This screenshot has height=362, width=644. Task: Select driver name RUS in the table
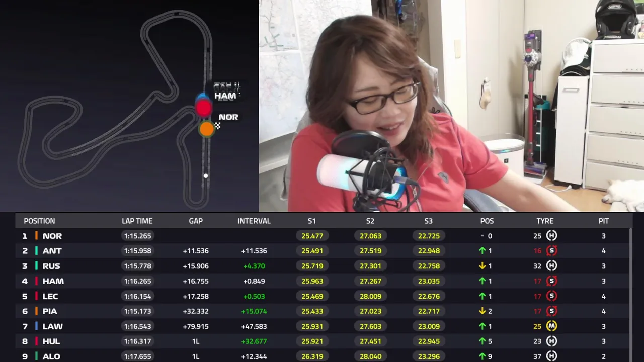point(51,266)
